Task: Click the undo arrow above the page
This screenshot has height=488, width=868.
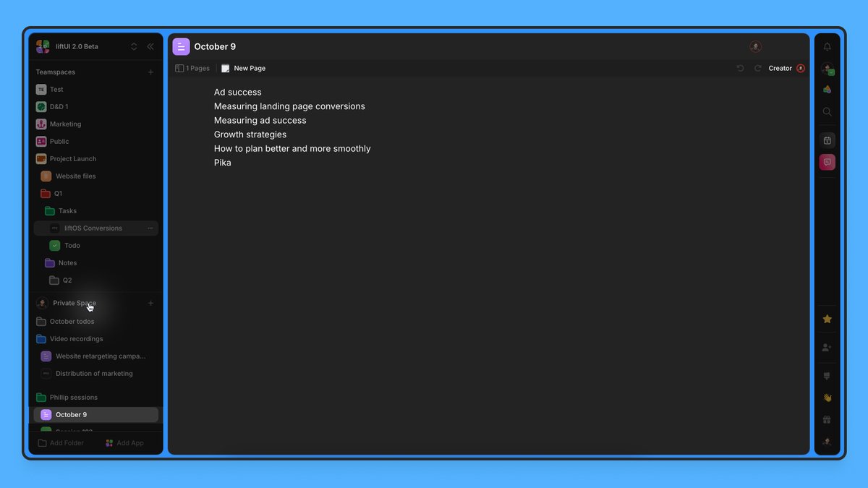Action: pos(739,67)
